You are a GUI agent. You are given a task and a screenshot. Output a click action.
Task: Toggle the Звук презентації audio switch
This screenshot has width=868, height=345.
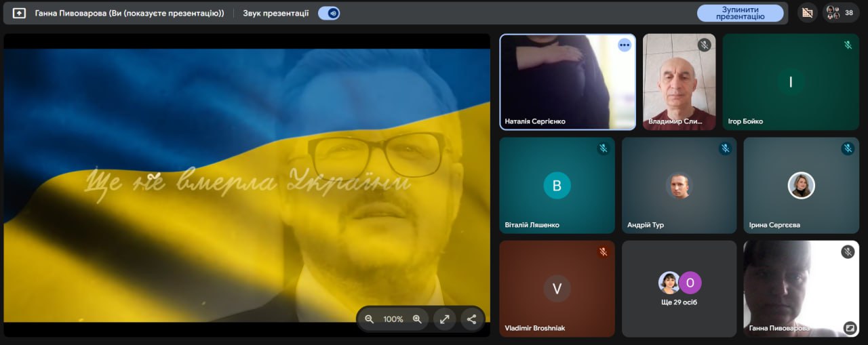tap(329, 13)
